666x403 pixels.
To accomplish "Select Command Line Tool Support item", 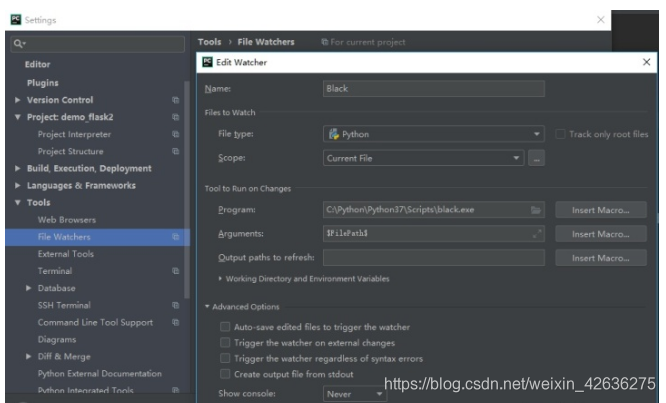I will coord(95,322).
